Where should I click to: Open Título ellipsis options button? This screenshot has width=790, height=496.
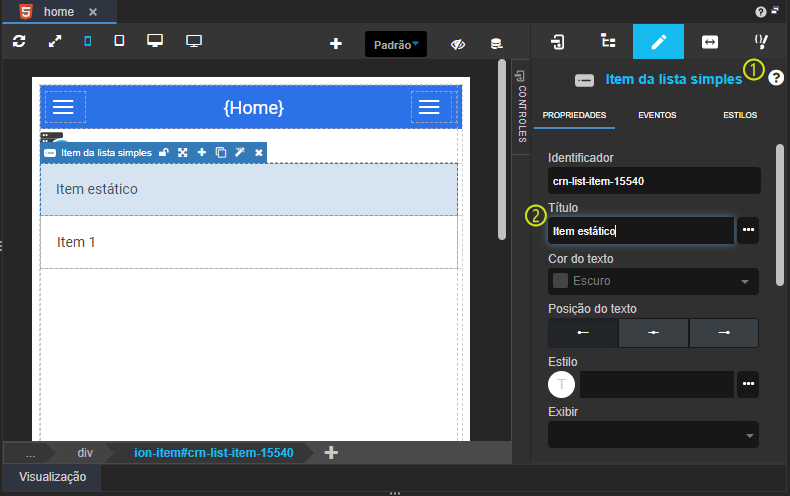pos(748,230)
